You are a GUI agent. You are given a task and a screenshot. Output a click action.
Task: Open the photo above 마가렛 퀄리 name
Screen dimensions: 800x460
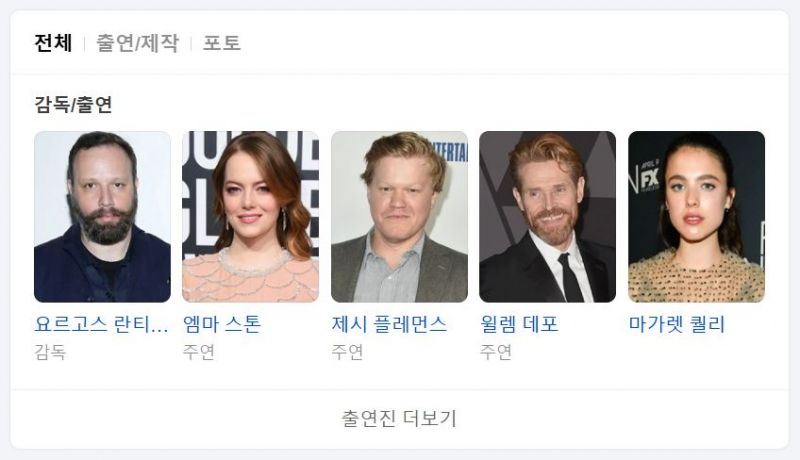tap(696, 217)
